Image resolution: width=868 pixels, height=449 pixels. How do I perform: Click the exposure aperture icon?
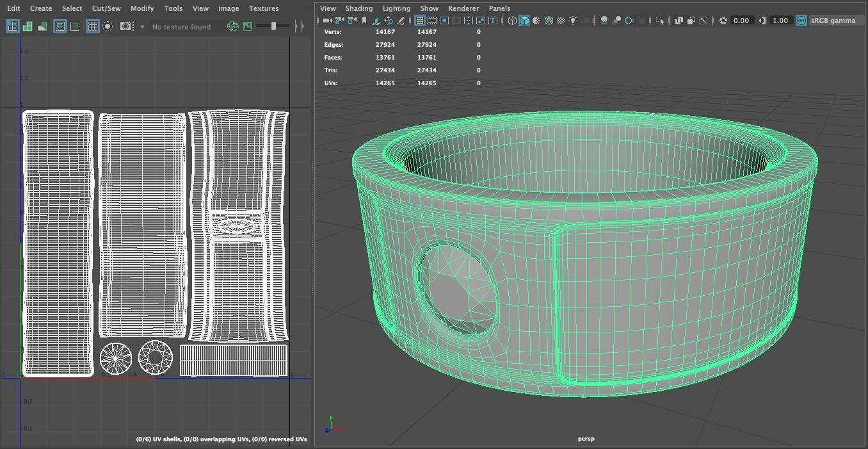point(723,20)
